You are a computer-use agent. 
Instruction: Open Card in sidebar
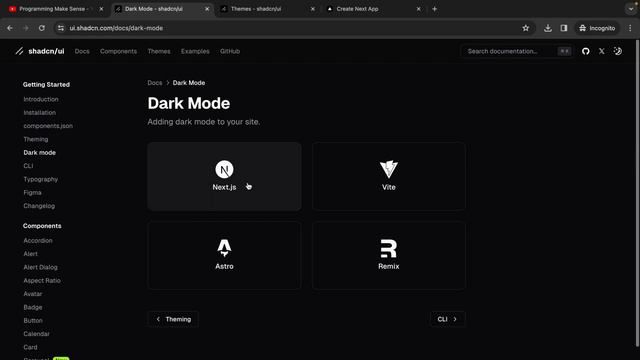30,347
